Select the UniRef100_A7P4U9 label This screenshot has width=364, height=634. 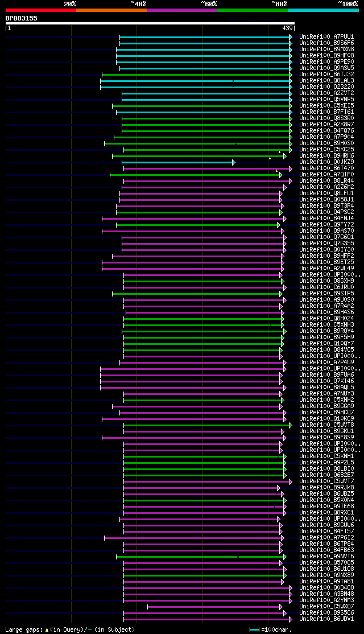point(327,363)
